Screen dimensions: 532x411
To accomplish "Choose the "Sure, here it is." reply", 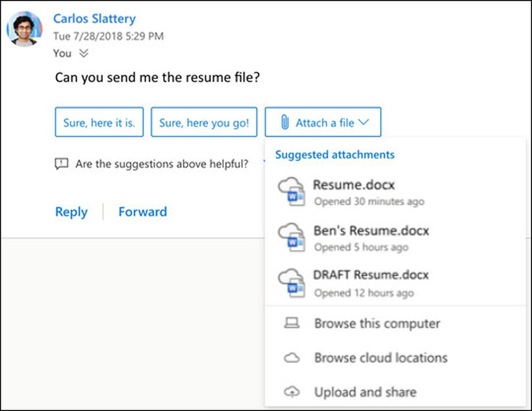I will pos(99,122).
